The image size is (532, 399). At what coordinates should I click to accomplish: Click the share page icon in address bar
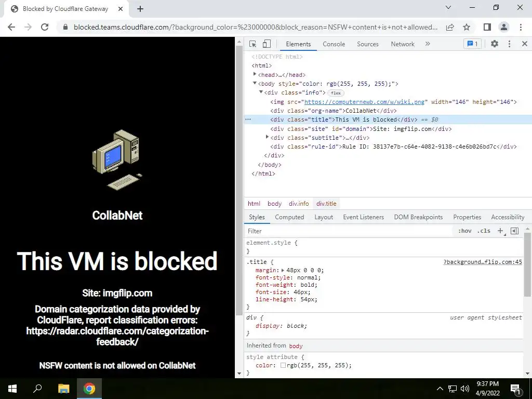pyautogui.click(x=450, y=27)
